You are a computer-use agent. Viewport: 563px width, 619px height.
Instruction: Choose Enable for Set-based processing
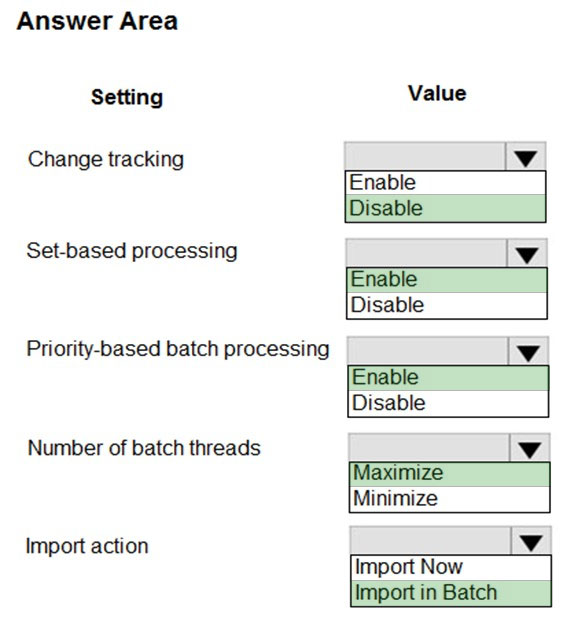point(447,280)
